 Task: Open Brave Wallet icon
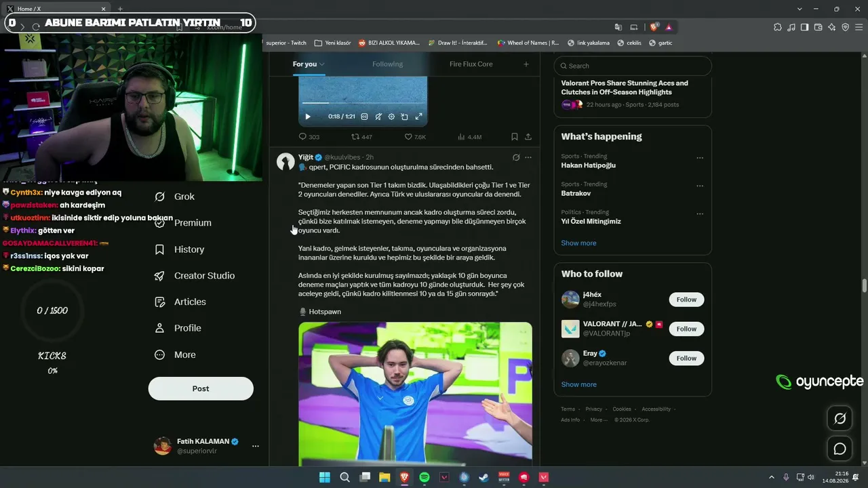coord(818,27)
